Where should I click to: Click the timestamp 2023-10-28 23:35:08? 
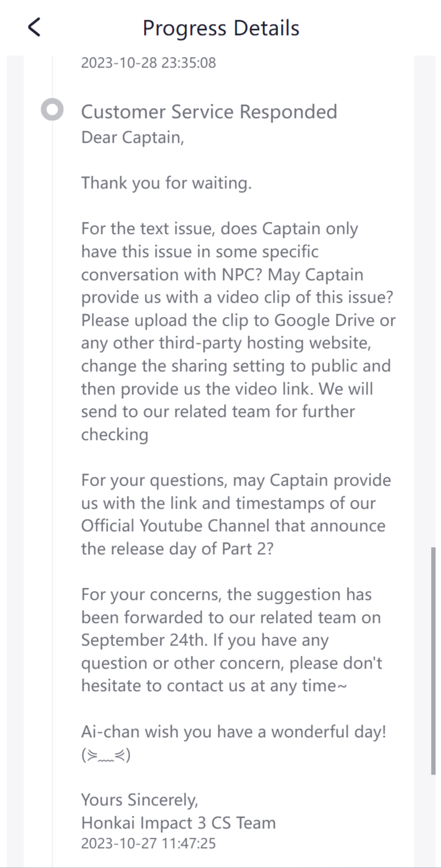tap(148, 62)
